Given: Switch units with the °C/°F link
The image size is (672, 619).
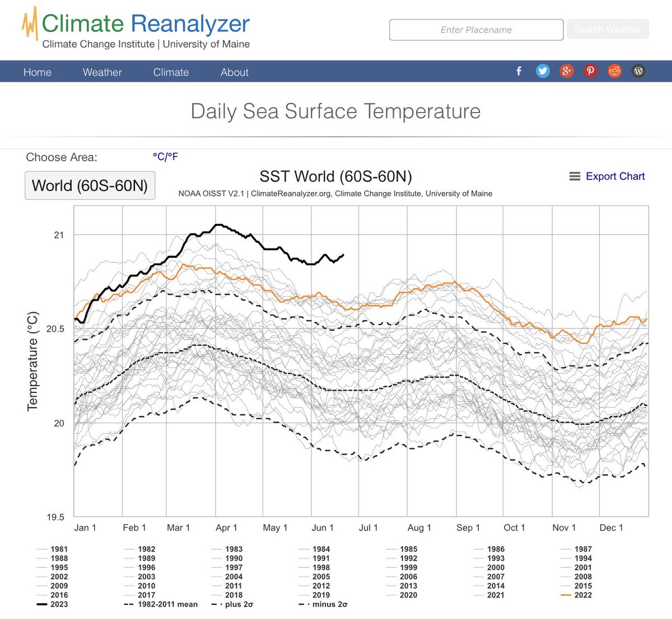Looking at the screenshot, I should coord(165,157).
